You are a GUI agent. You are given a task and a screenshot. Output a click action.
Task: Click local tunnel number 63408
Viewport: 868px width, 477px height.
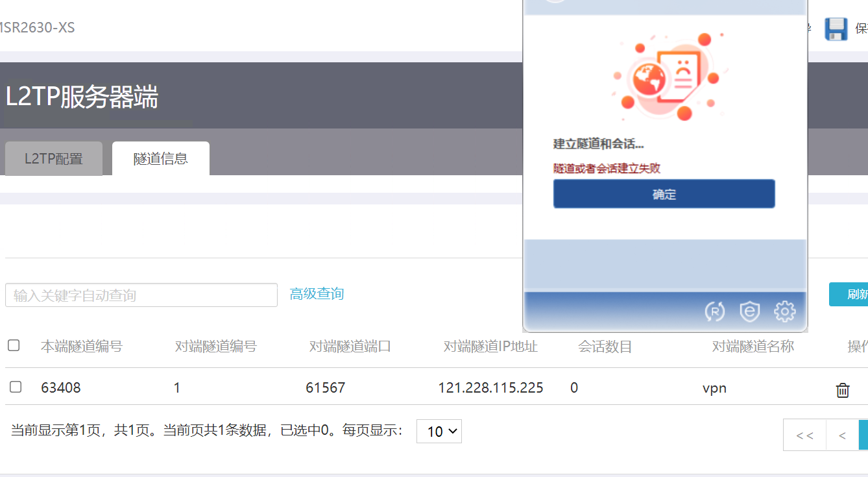point(61,388)
